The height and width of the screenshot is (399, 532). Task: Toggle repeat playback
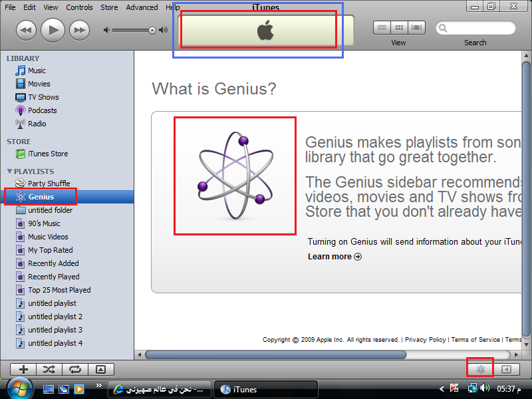pyautogui.click(x=75, y=369)
